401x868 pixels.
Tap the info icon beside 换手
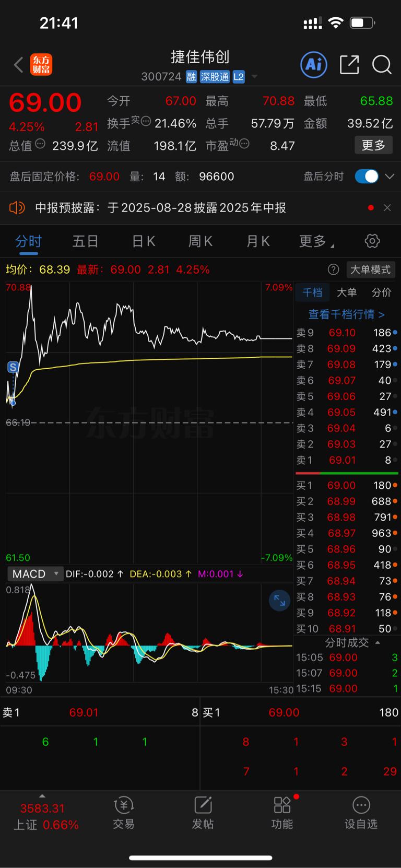click(x=146, y=121)
